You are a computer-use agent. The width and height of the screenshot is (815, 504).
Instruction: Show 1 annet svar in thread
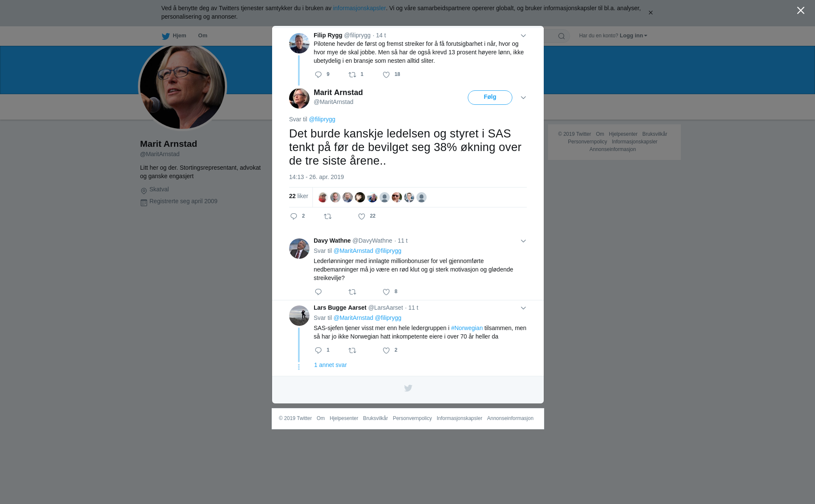[330, 365]
